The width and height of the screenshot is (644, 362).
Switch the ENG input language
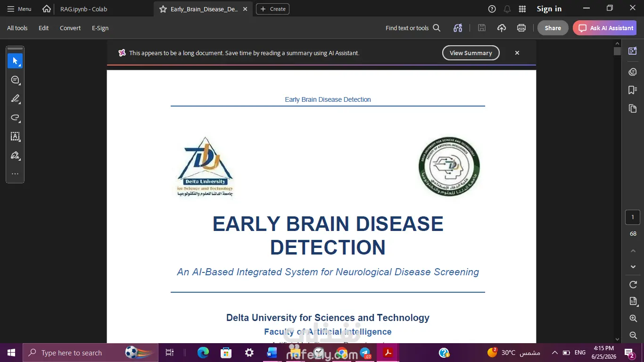point(580,353)
